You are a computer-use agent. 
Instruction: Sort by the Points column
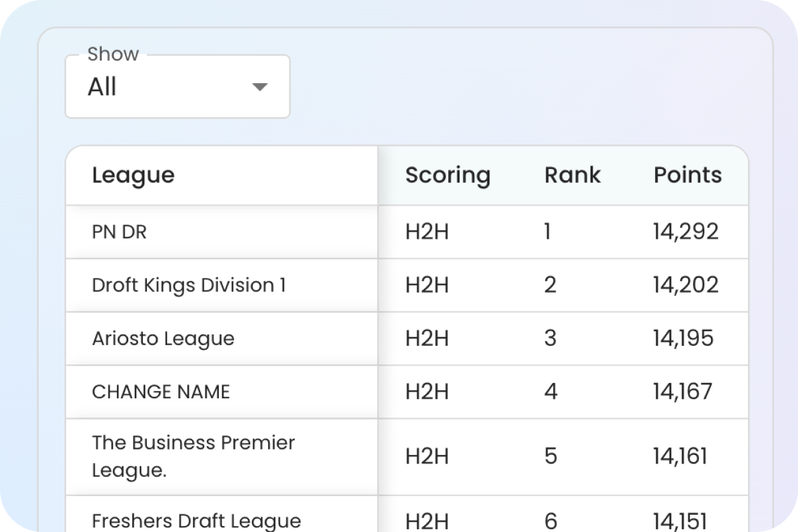pyautogui.click(x=687, y=175)
